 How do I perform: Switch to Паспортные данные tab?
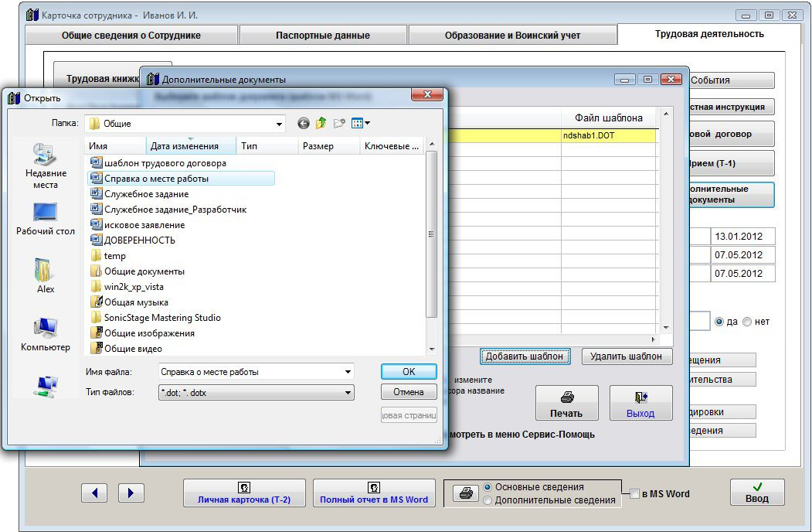click(x=323, y=36)
